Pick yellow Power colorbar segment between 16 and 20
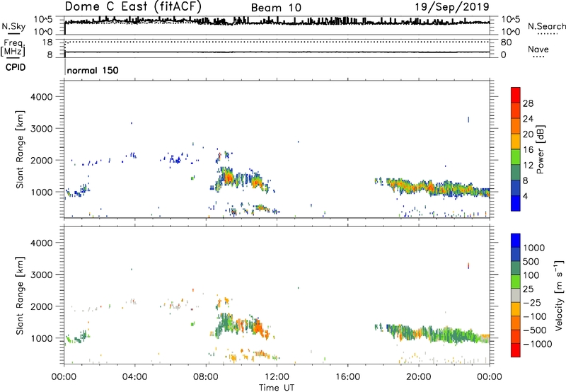Image resolution: width=566 pixels, height=392 pixels. [x=516, y=142]
